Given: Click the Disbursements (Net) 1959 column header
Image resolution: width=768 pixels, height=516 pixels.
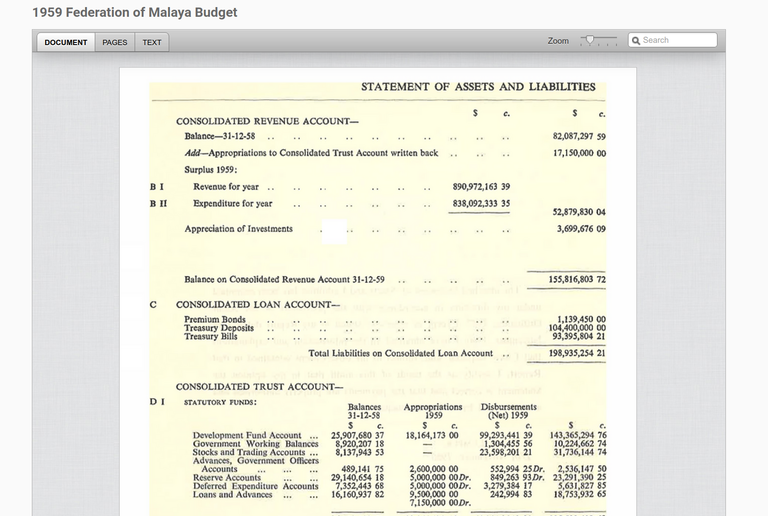Looking at the screenshot, I should coord(508,412).
